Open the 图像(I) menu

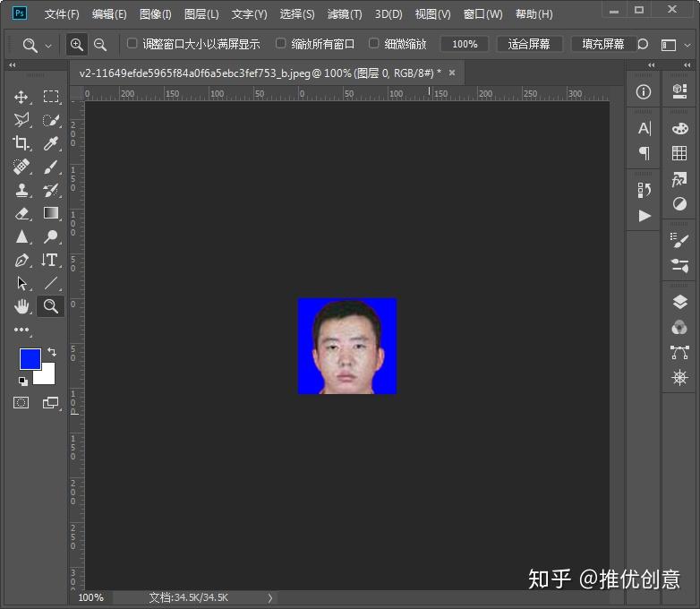click(156, 14)
